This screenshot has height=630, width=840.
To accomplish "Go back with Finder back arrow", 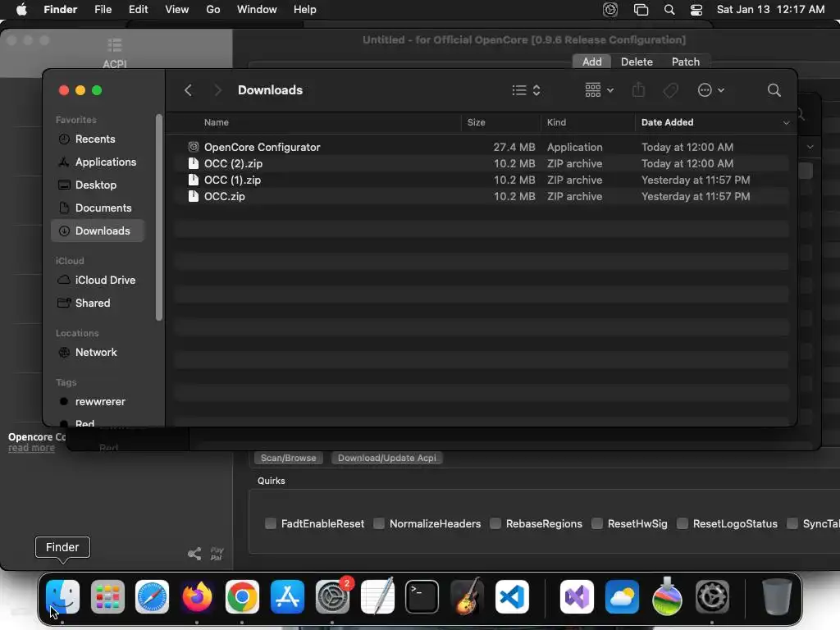I will coord(188,90).
